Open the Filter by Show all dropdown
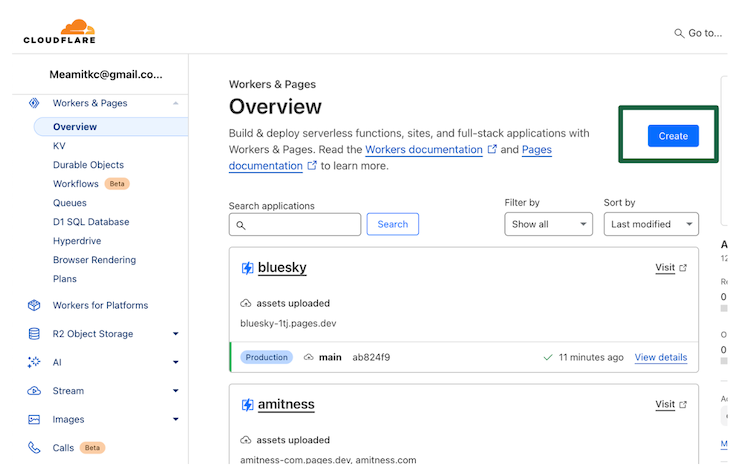This screenshot has height=476, width=739. pyautogui.click(x=548, y=224)
